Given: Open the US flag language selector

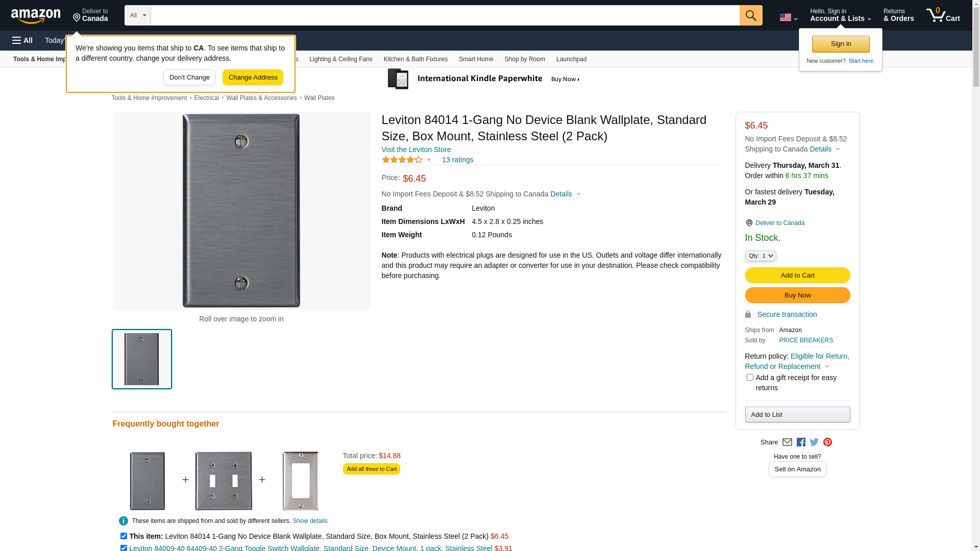Looking at the screenshot, I should point(788,17).
